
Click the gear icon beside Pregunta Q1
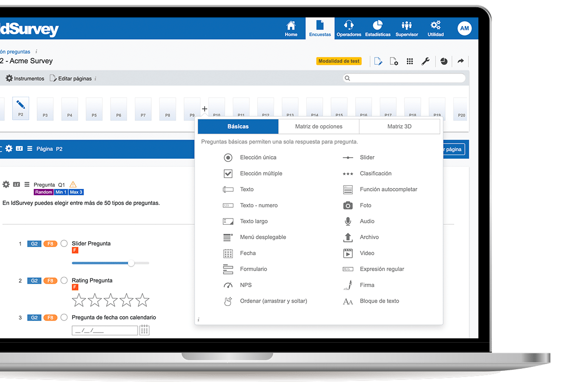tap(6, 184)
